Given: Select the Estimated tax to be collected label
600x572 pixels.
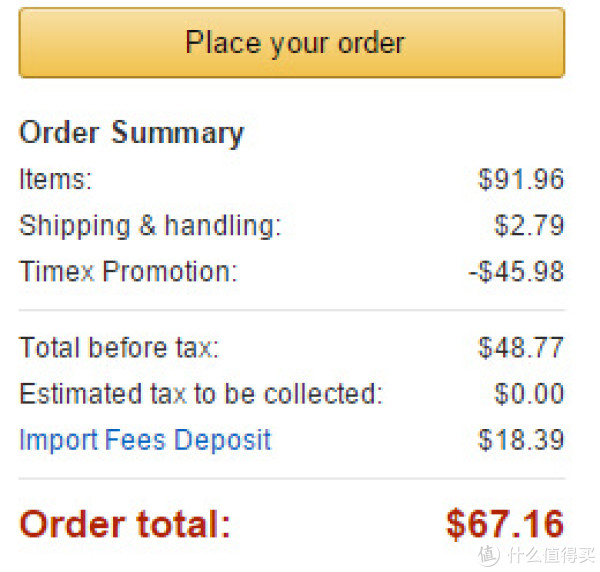Looking at the screenshot, I should pyautogui.click(x=201, y=394).
